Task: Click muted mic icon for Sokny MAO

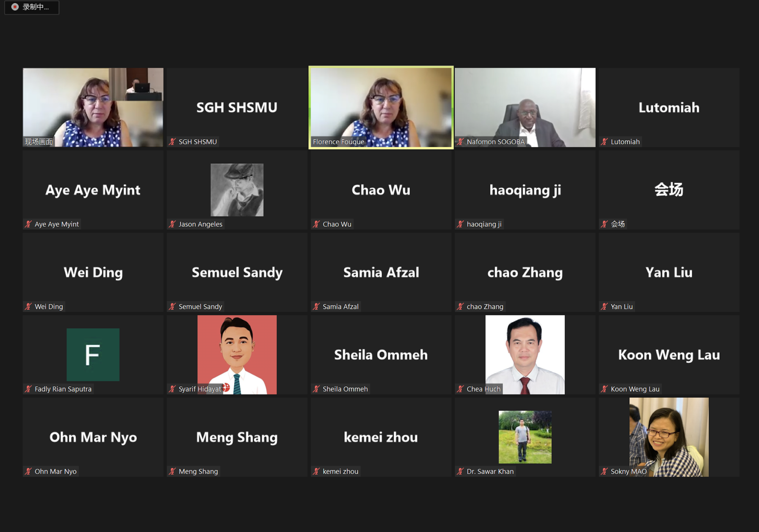Action: pyautogui.click(x=604, y=471)
